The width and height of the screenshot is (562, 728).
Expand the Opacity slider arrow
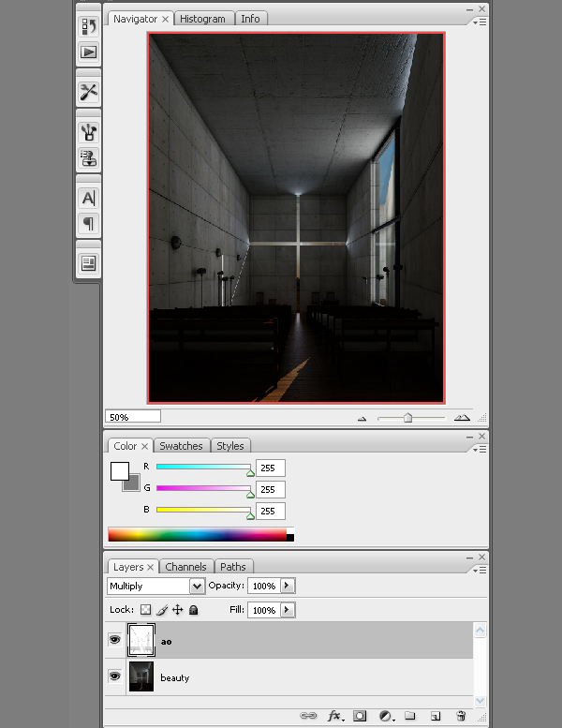click(x=287, y=586)
